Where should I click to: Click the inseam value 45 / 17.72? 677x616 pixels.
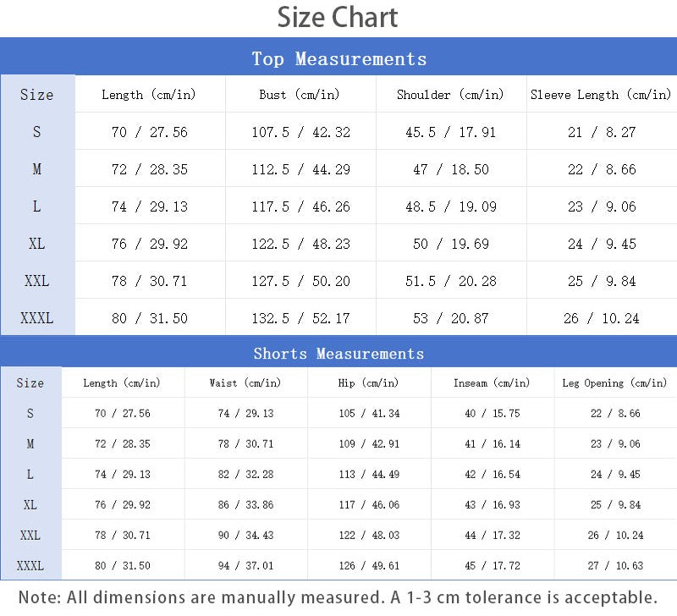coord(493,565)
